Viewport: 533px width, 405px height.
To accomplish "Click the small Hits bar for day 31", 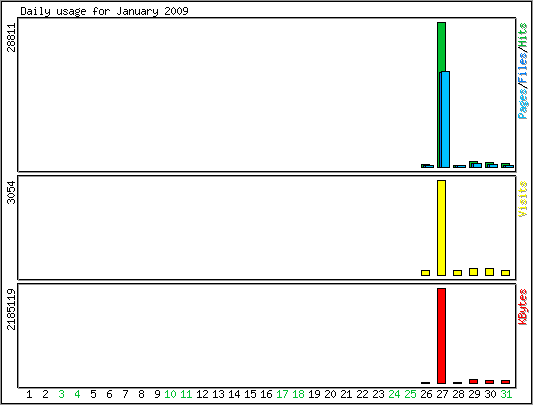I will [x=505, y=165].
